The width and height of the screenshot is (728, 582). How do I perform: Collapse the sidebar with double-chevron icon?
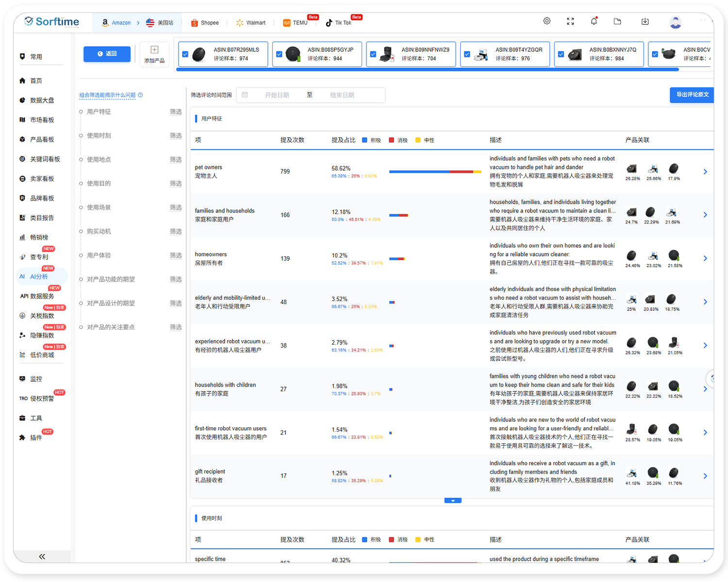[42, 556]
